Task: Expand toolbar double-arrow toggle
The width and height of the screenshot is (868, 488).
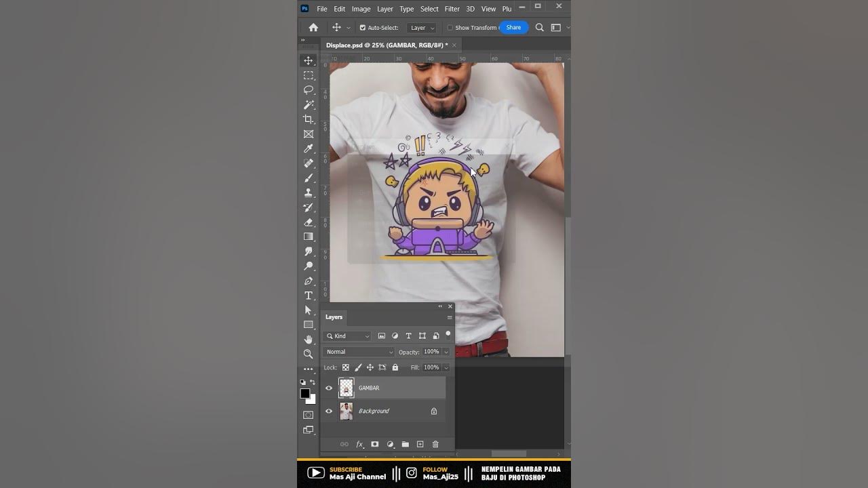Action: 303,41
